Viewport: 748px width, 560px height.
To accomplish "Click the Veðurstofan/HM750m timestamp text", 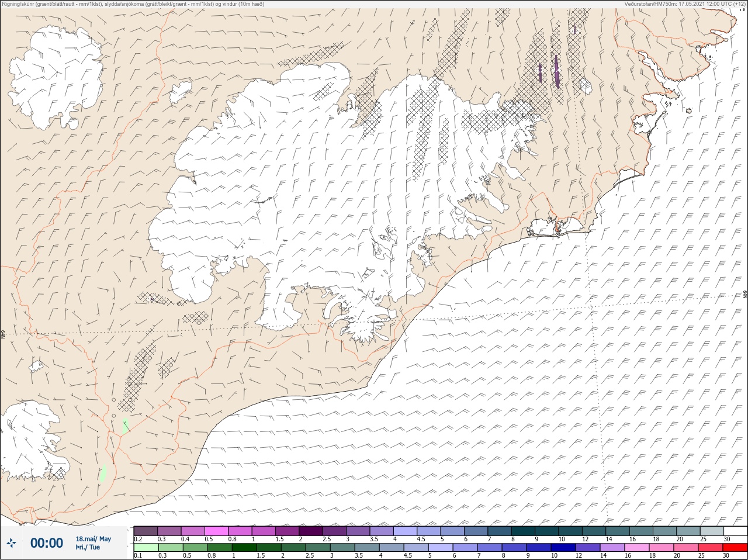I will tap(685, 4).
